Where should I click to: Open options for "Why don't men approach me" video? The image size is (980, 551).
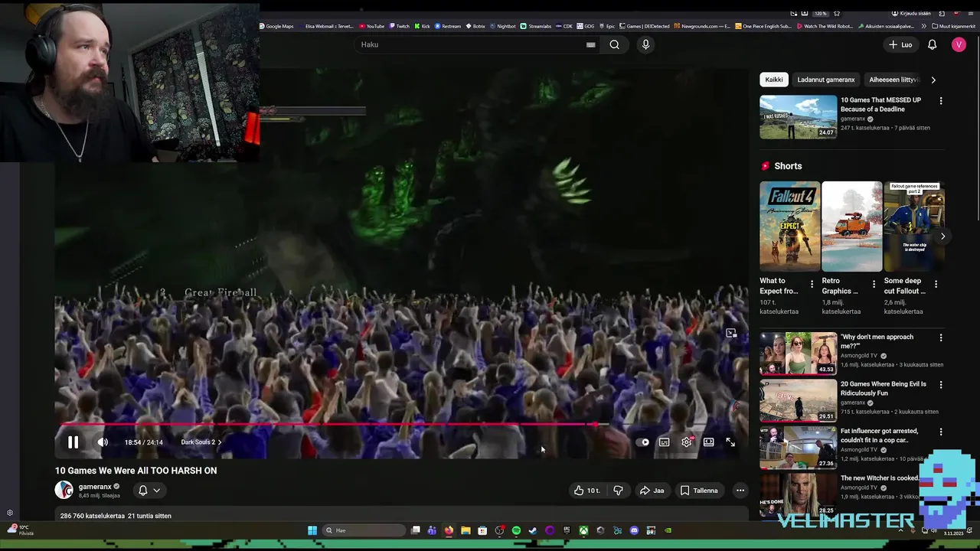[941, 337]
